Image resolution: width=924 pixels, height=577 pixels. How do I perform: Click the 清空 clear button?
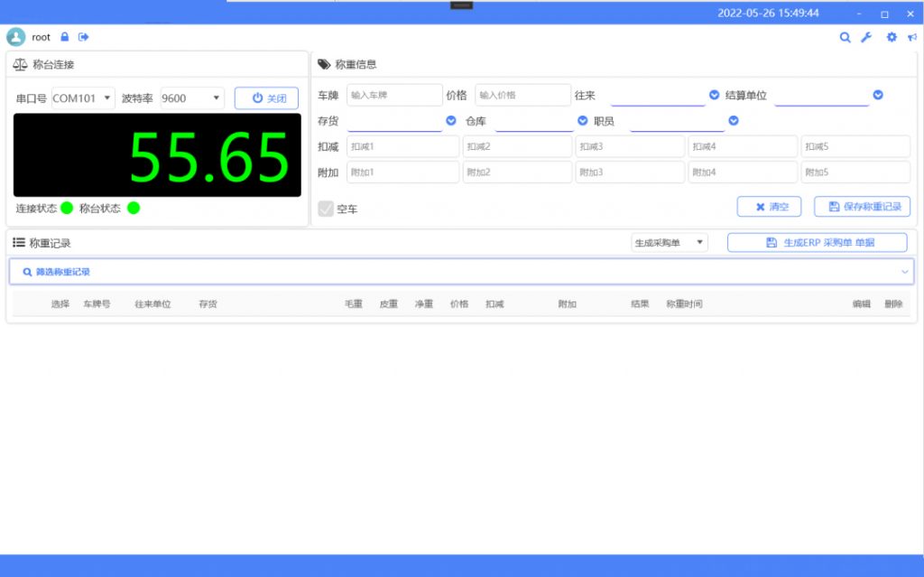(769, 207)
